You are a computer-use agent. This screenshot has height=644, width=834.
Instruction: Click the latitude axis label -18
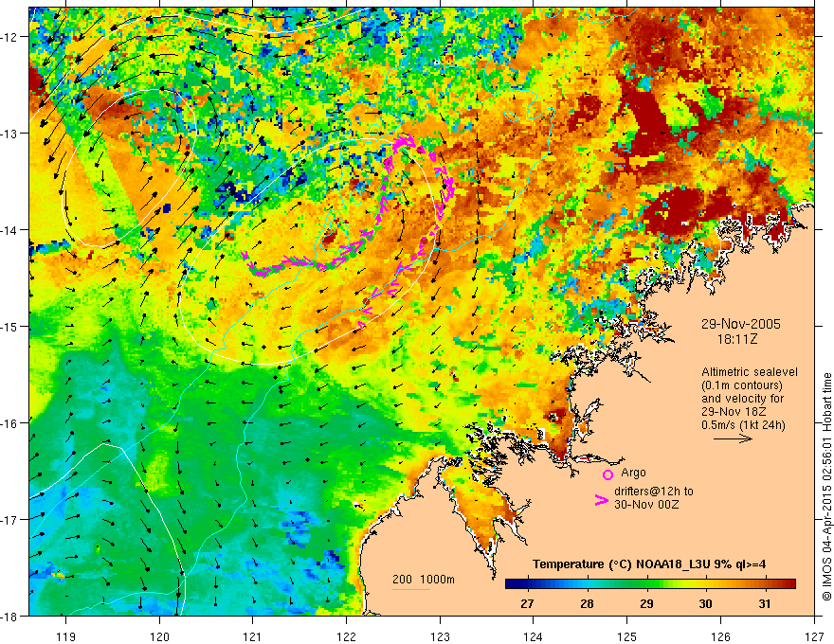[9, 616]
